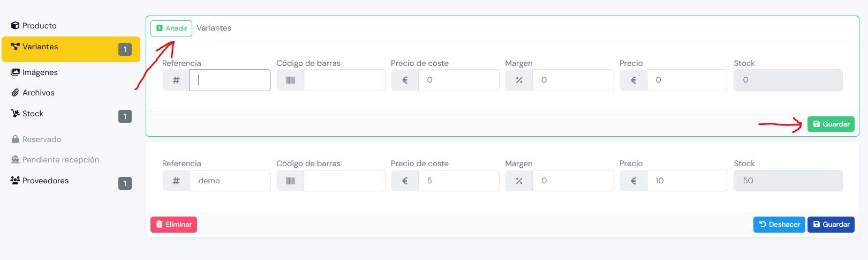Click the green Guardar button of new variant
Viewport: 868px width, 260px height.
tap(831, 124)
